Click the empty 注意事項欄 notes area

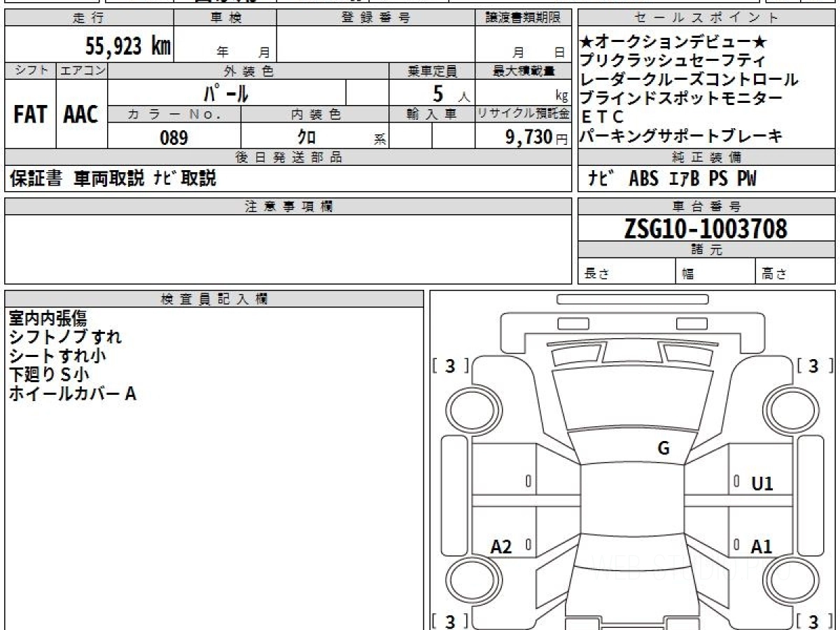tap(288, 248)
